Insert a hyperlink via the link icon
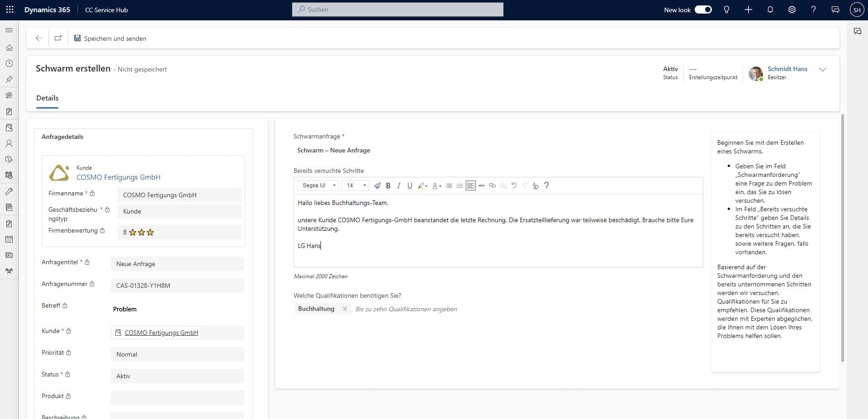 [x=492, y=186]
